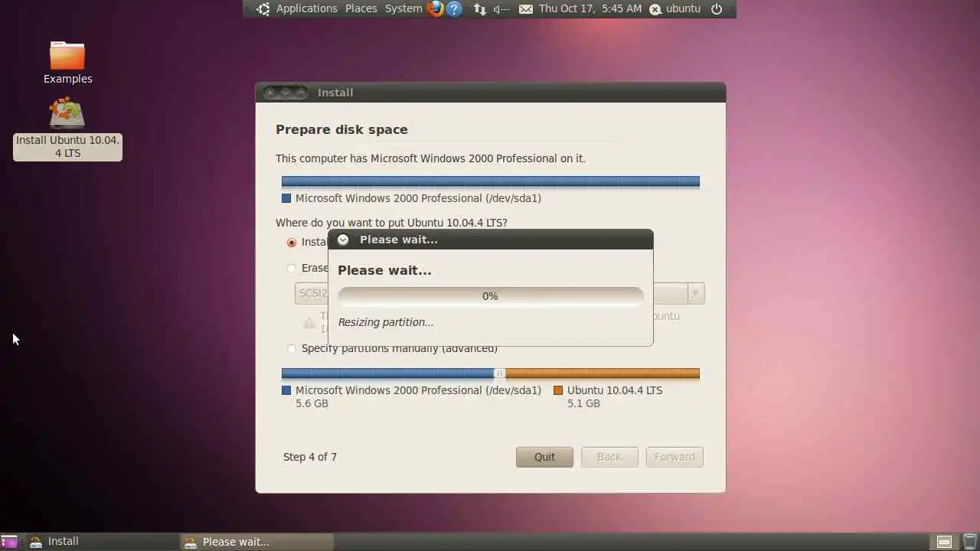Image resolution: width=980 pixels, height=551 pixels.
Task: Click the power shutdown icon
Action: coord(717,9)
